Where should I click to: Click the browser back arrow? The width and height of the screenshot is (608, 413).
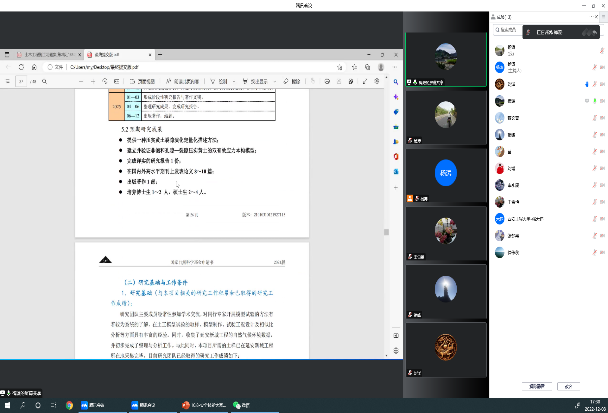[x=9, y=67]
